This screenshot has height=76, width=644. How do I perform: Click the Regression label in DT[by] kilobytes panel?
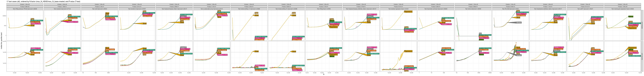[x=333, y=27]
